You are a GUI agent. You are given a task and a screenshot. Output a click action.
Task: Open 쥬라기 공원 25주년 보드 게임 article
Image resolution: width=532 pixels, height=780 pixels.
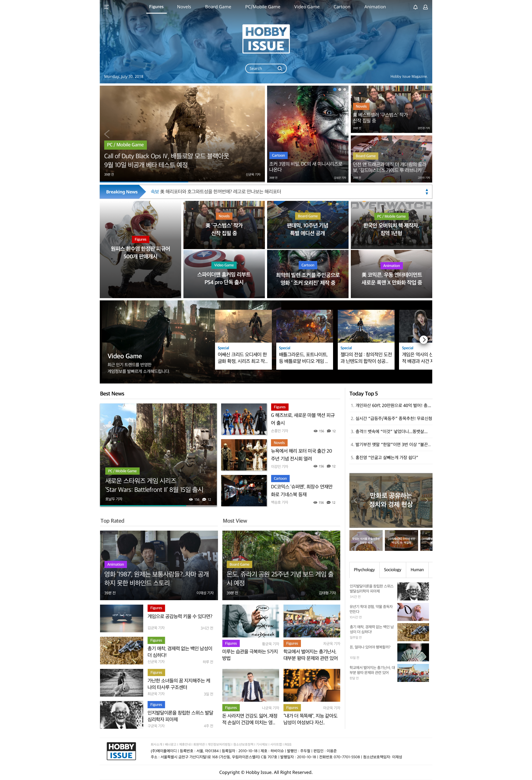[281, 566]
